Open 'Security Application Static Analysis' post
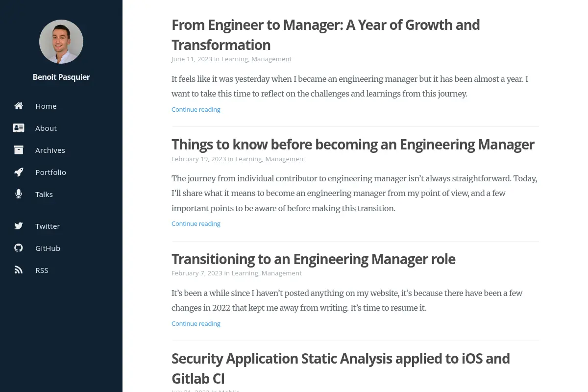This screenshot has width=588, height=392. pos(341,368)
